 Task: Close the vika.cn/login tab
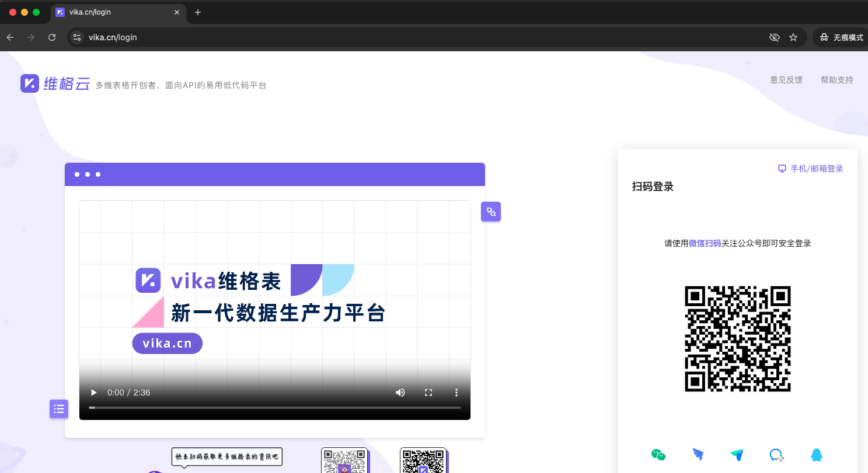pyautogui.click(x=176, y=12)
